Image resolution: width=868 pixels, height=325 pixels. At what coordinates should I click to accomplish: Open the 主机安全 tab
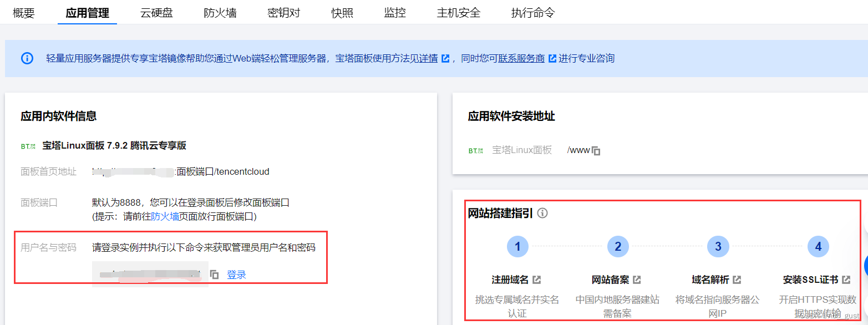(459, 13)
